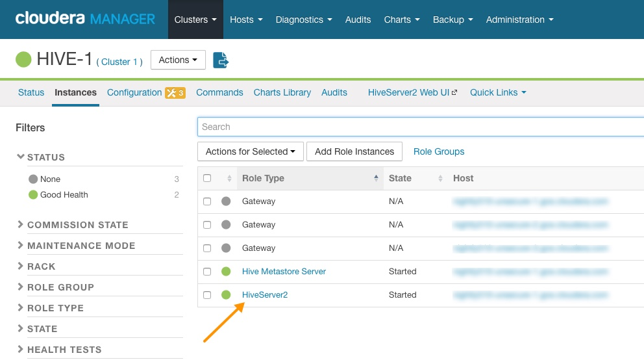Tick the checkbox for Hive Metastore Server
Screen dimensions: 644x362
(x=207, y=272)
